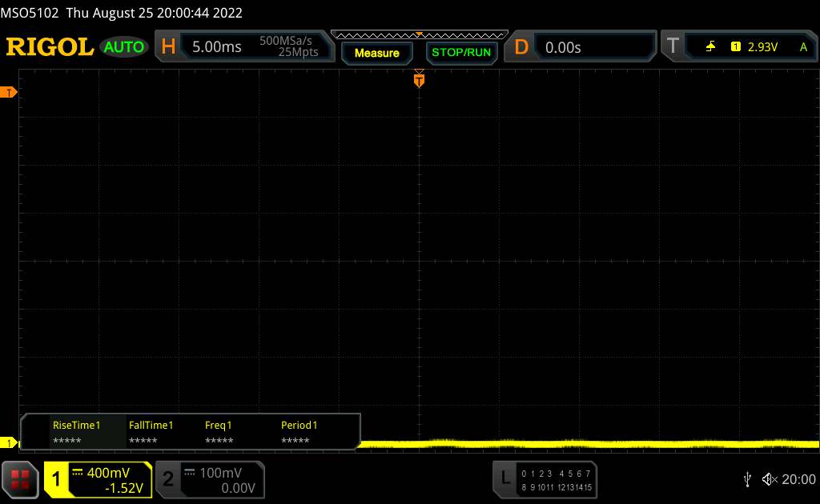Click channel 1 DC coupling icon
Viewport: 820px width, 504px height.
[78, 473]
